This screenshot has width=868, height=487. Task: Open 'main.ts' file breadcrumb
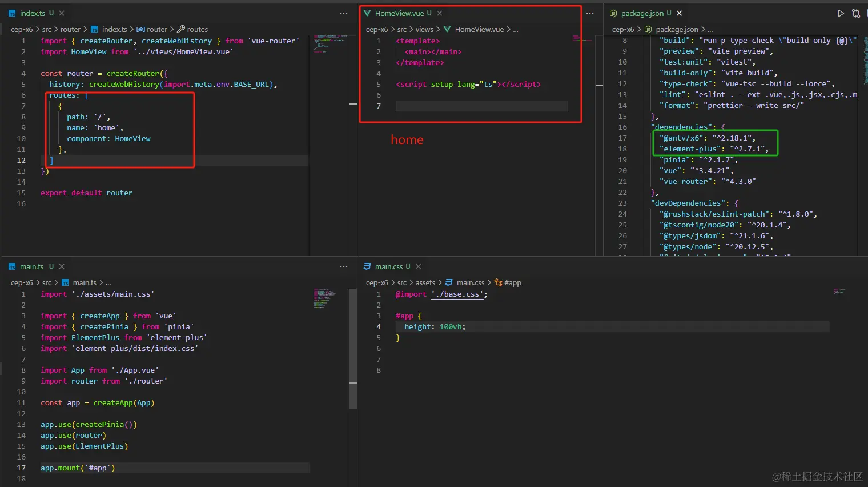click(85, 282)
